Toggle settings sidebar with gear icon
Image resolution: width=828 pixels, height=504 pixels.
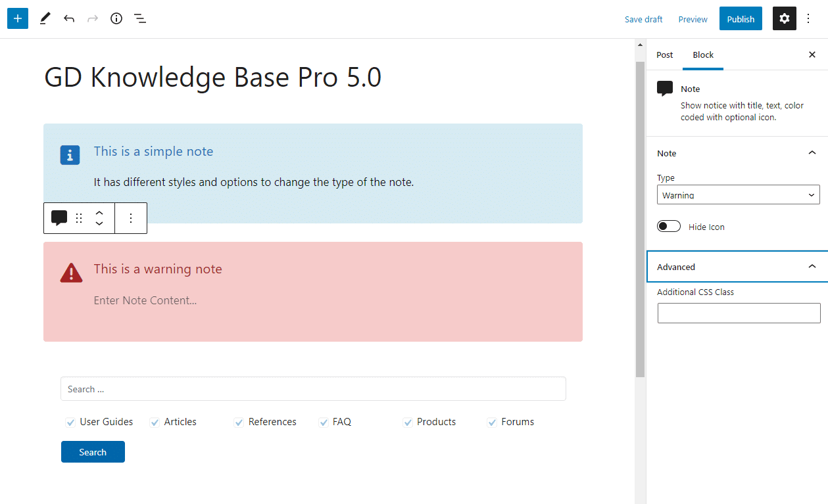coord(785,19)
